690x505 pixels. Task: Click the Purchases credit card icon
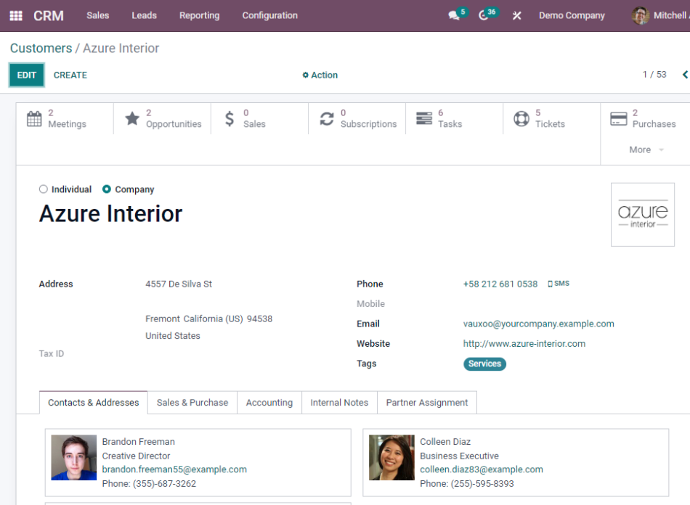click(x=619, y=119)
